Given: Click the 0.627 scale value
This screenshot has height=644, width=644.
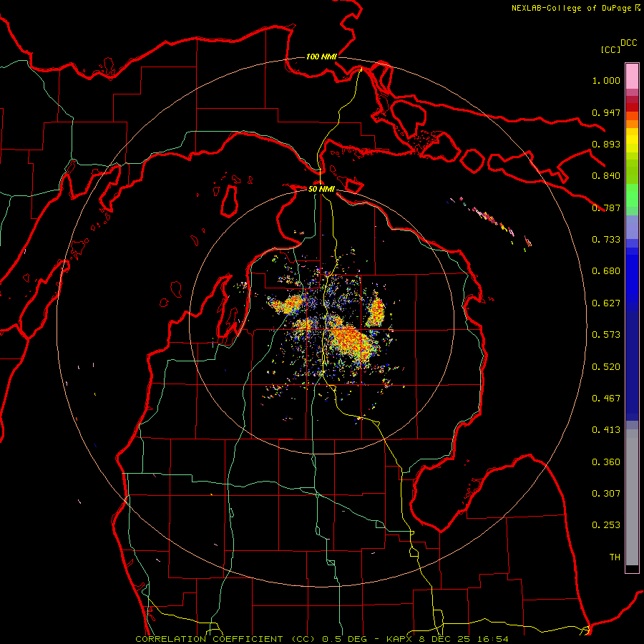Looking at the screenshot, I should tap(606, 303).
